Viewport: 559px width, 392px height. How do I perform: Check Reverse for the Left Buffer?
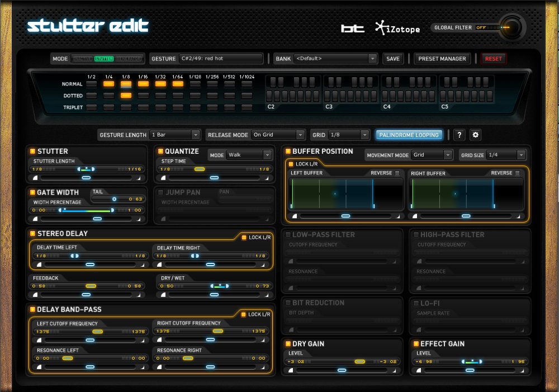[397, 173]
